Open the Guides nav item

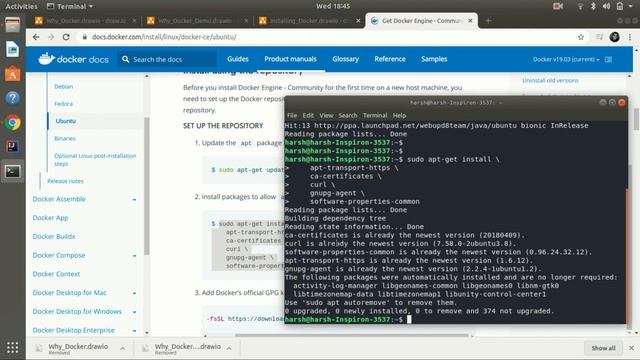(238, 59)
